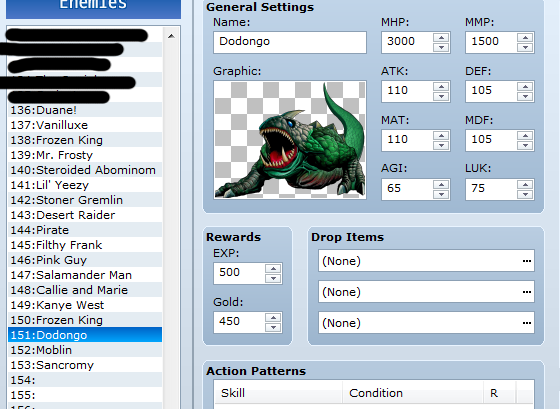Decrease the MAT value with down arrow
This screenshot has width=560, height=409.
(441, 145)
